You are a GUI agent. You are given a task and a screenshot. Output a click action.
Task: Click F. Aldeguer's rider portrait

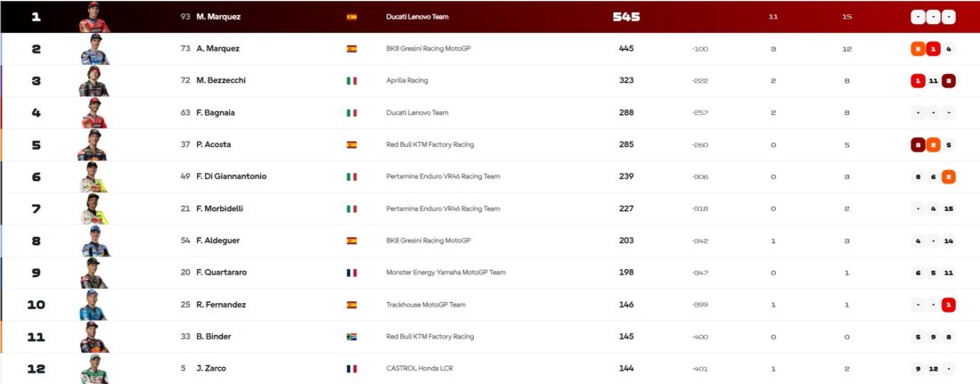click(x=94, y=241)
